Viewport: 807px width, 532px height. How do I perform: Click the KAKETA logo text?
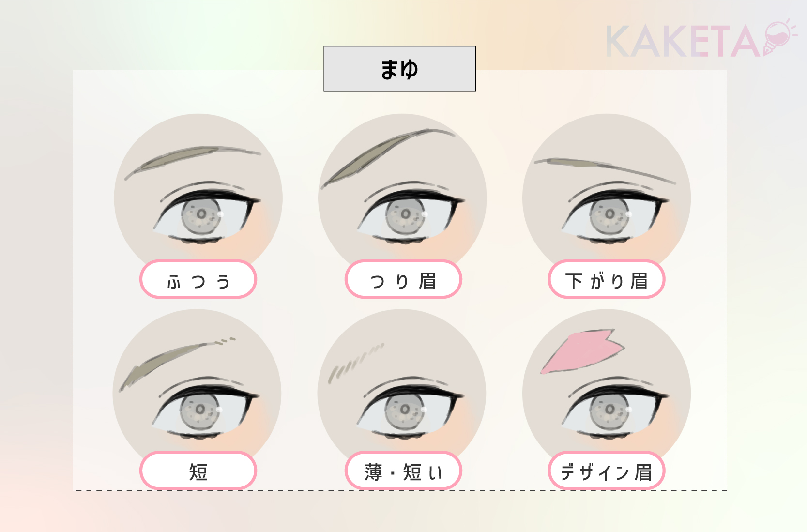tap(683, 42)
